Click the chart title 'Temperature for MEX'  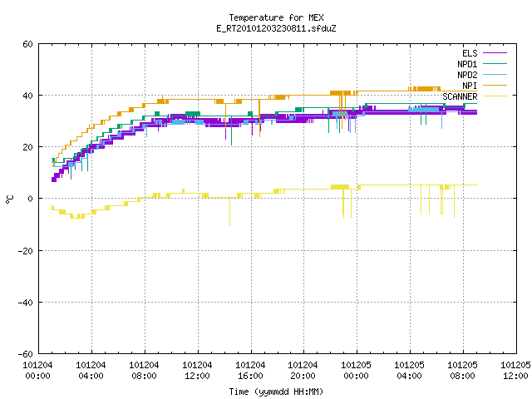click(276, 17)
